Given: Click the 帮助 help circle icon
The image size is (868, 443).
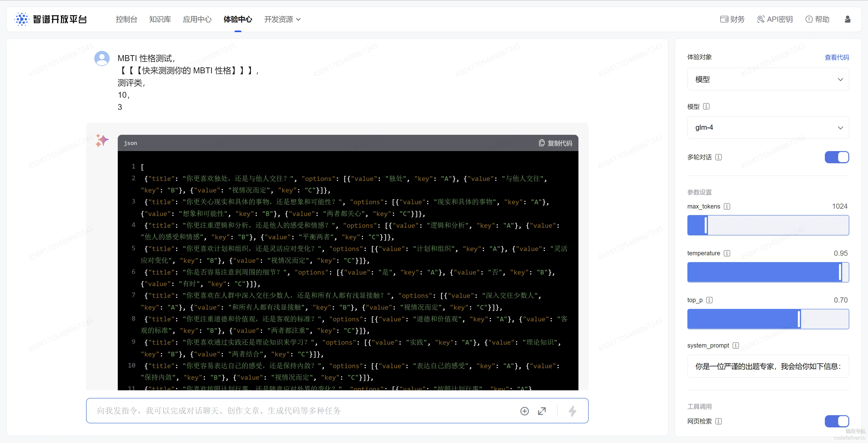Looking at the screenshot, I should [809, 19].
